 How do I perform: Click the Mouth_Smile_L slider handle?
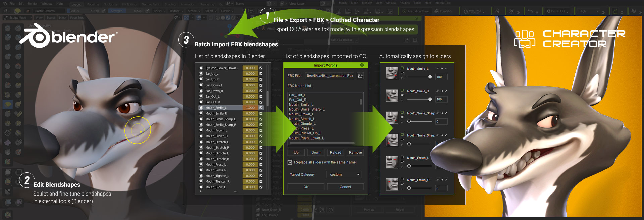pos(430,77)
